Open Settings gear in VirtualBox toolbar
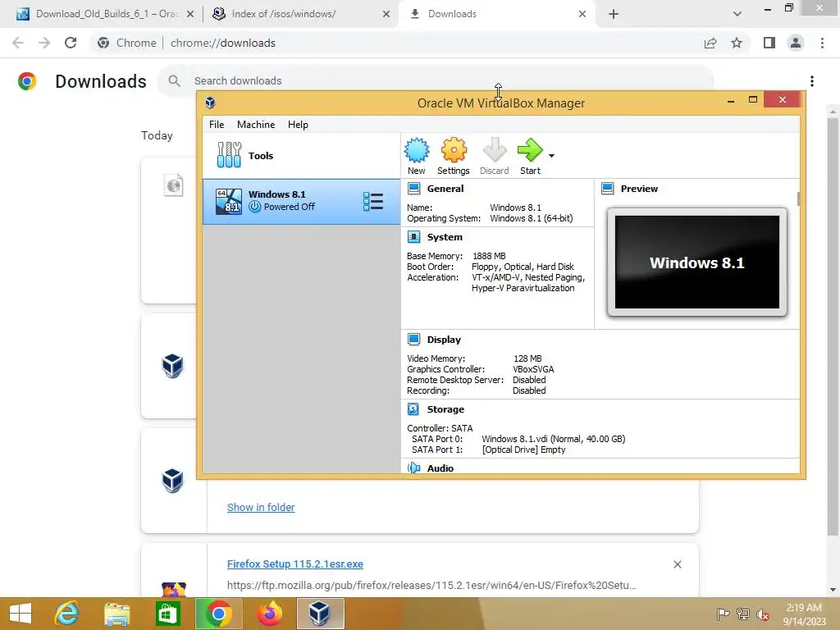Viewport: 840px width, 630px height. (x=453, y=156)
